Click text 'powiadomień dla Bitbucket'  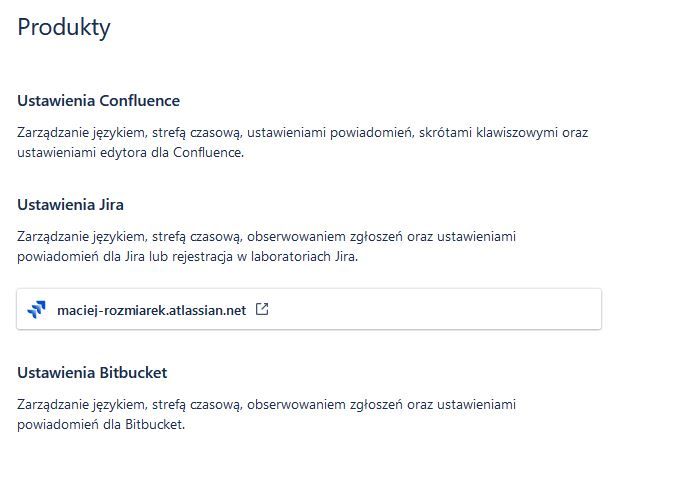[x=101, y=425]
